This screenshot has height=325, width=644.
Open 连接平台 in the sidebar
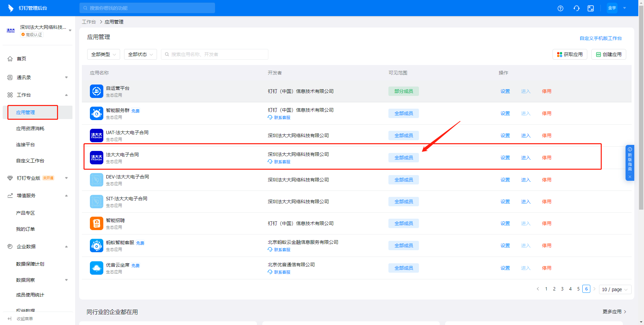(25, 145)
